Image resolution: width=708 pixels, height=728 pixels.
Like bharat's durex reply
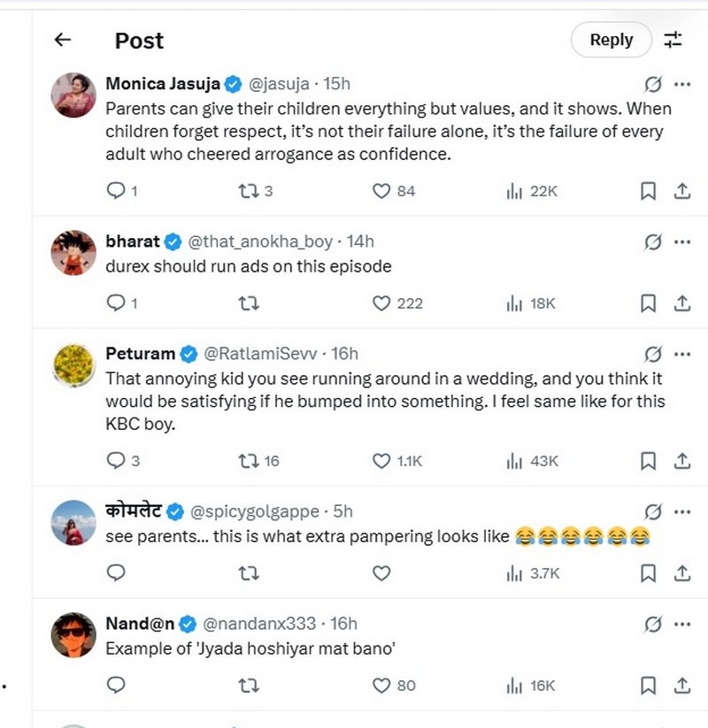coord(381,303)
